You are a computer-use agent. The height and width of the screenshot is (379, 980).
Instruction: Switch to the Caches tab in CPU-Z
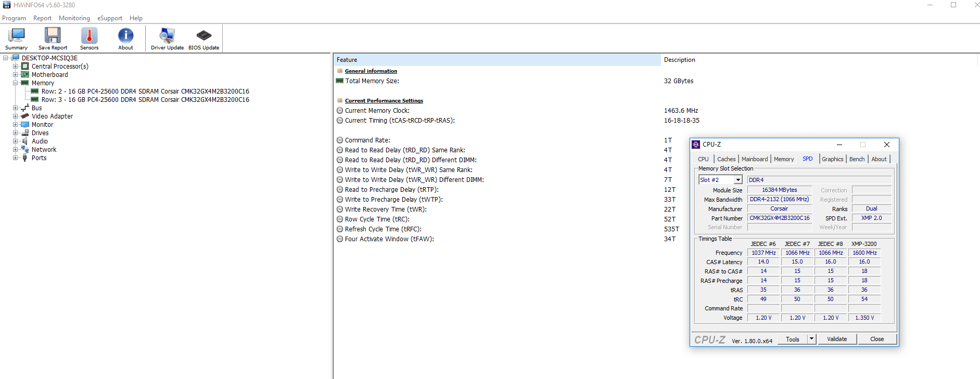coord(727,159)
